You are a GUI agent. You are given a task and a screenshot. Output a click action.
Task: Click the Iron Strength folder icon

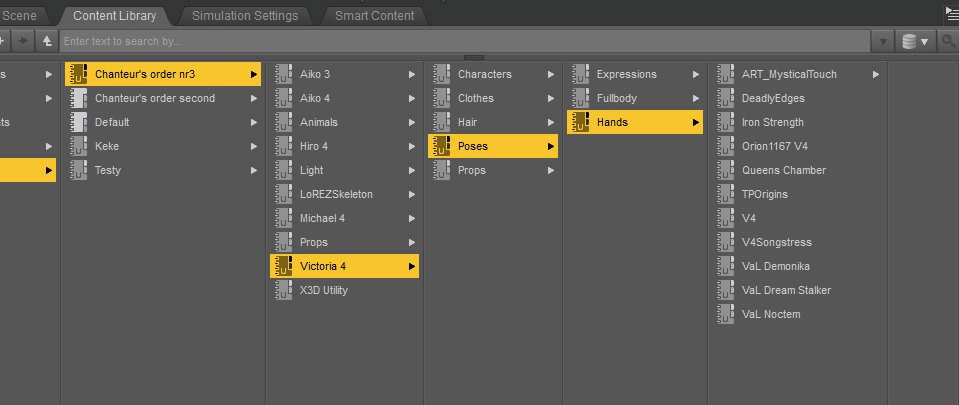click(725, 122)
